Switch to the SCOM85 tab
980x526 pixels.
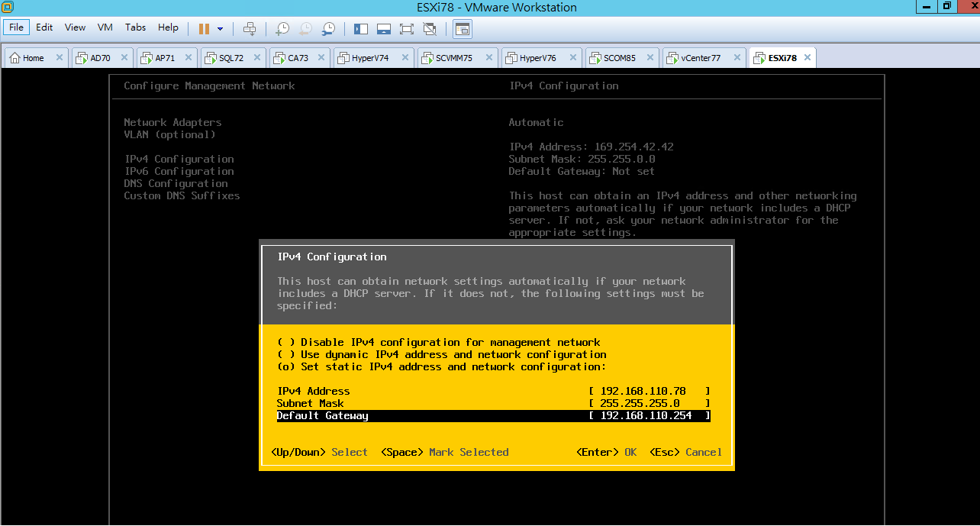(622, 58)
